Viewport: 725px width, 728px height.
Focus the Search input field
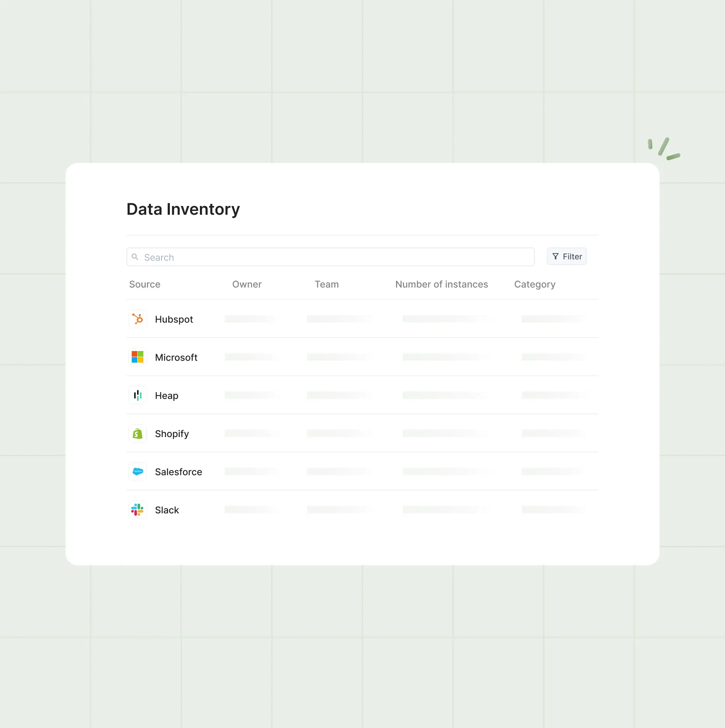point(330,257)
